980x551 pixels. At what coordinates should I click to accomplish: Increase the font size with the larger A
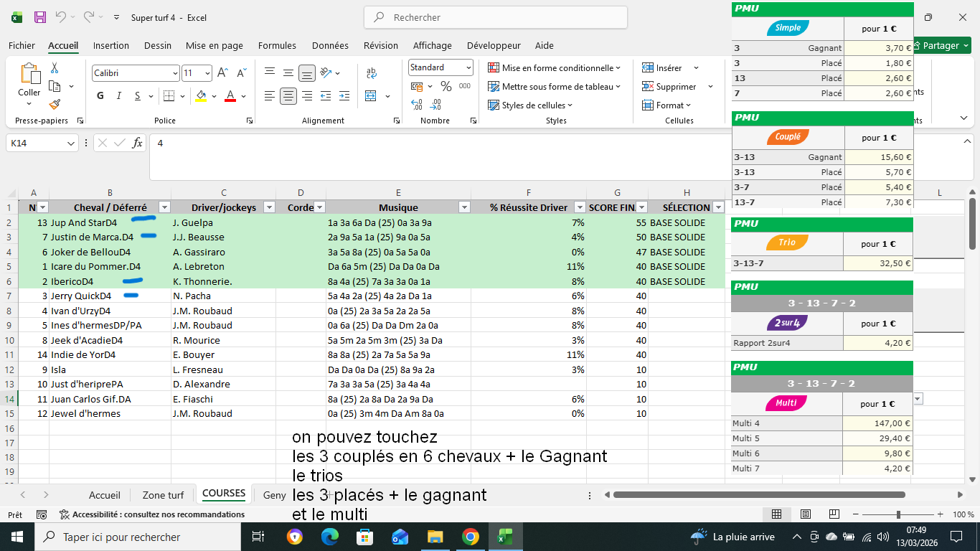[222, 73]
